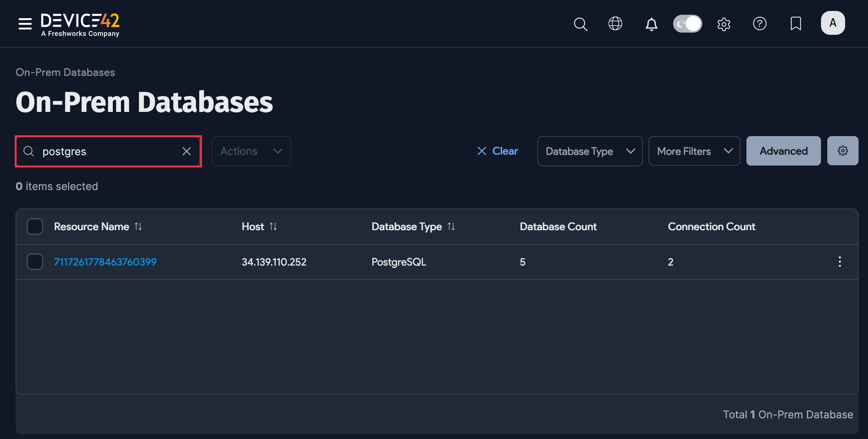This screenshot has height=439, width=868.
Task: Clear the postgres search with the X
Action: [x=187, y=151]
